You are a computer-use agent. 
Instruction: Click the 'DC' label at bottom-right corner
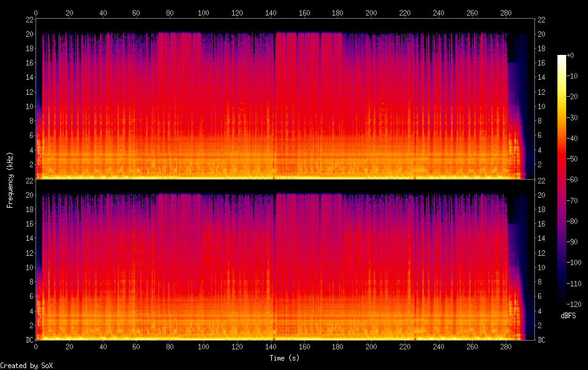pos(542,340)
